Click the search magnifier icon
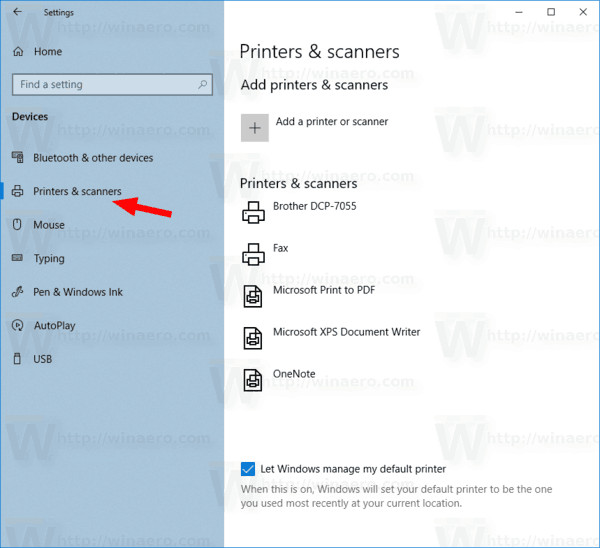 click(203, 84)
